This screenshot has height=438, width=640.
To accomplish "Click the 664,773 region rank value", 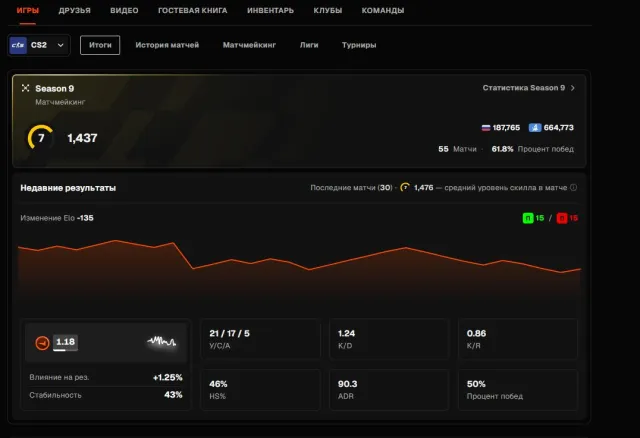I will pos(558,128).
